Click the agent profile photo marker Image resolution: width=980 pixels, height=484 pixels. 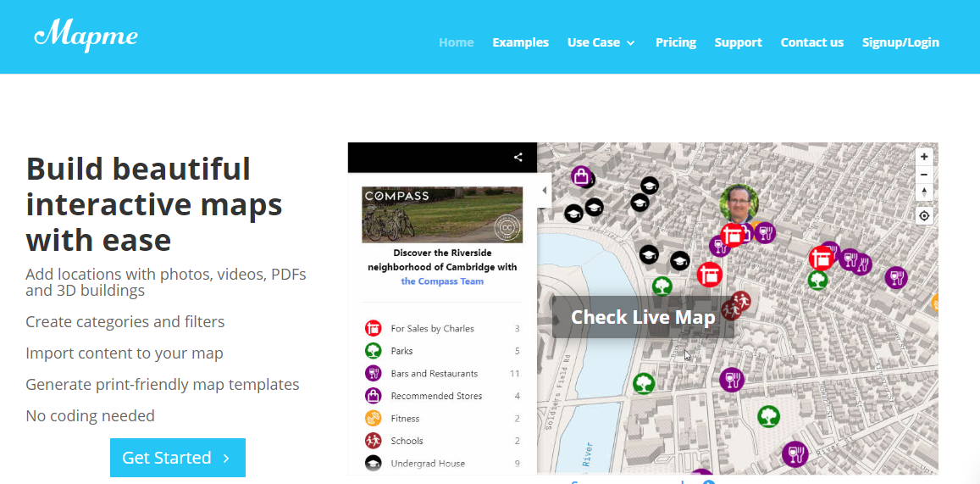[739, 203]
